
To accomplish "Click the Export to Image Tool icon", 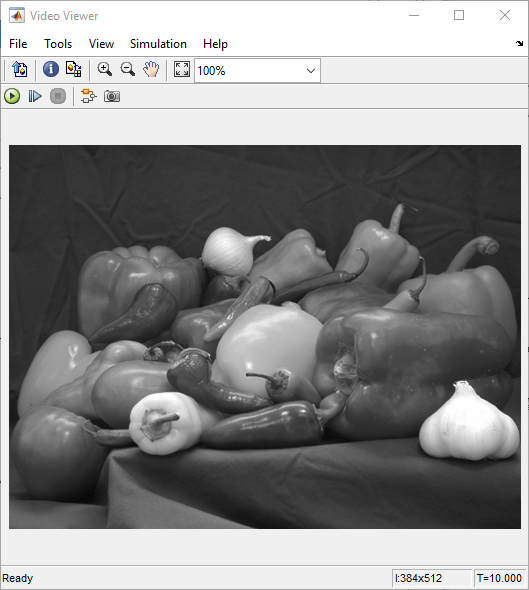I will pyautogui.click(x=20, y=70).
